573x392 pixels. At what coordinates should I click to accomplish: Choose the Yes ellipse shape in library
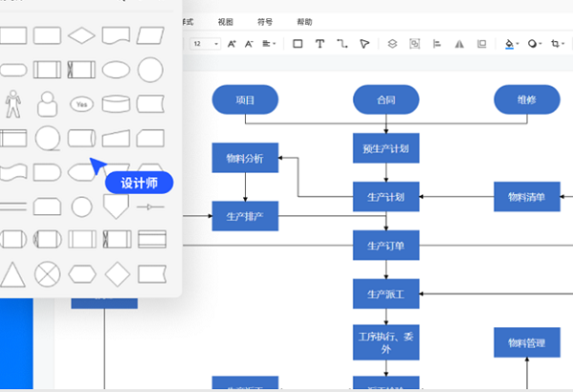pyautogui.click(x=81, y=104)
